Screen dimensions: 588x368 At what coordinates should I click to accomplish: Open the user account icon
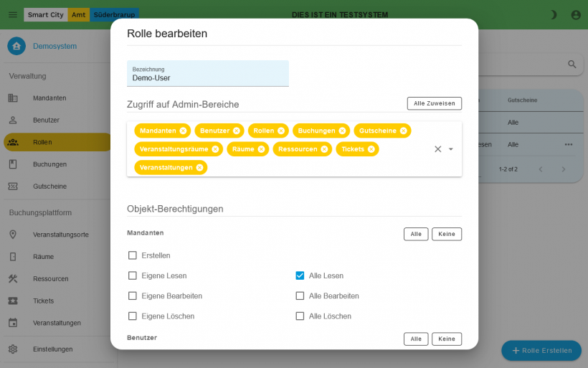(x=576, y=14)
